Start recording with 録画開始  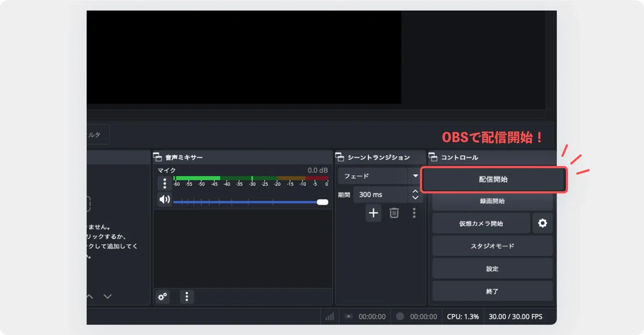[492, 202]
